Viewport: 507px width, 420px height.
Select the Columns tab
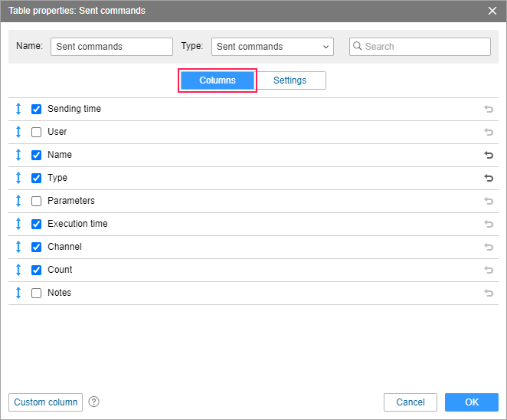218,80
